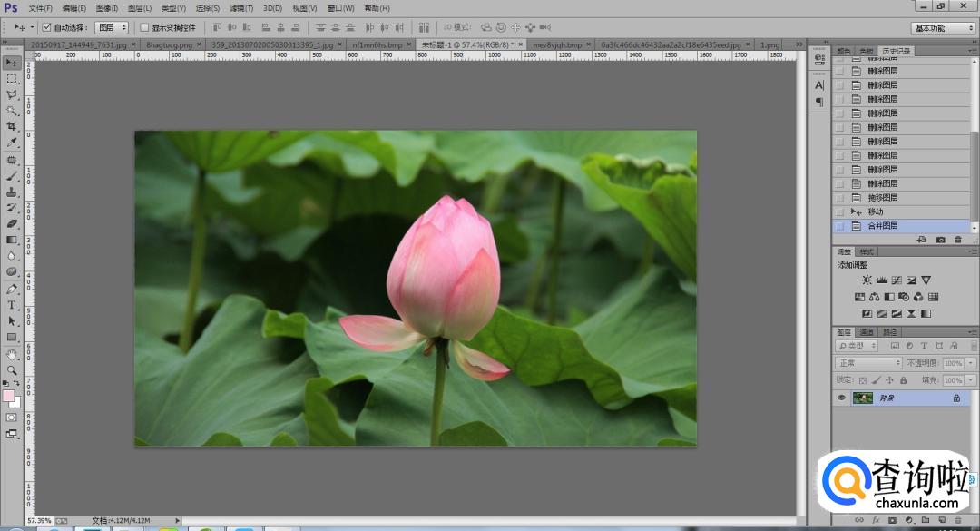Screen dimensions: 980x531
Task: Create new snapshot with camera icon
Action: tap(940, 240)
